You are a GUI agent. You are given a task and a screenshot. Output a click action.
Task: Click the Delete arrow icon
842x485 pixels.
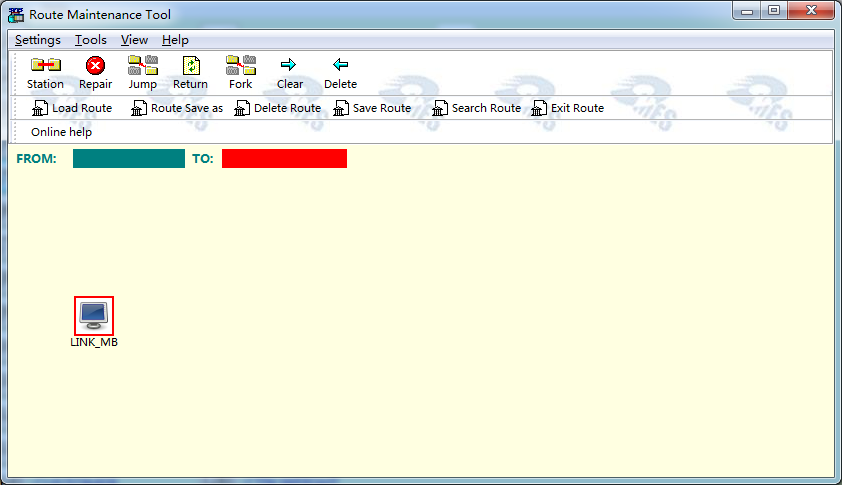[x=340, y=67]
